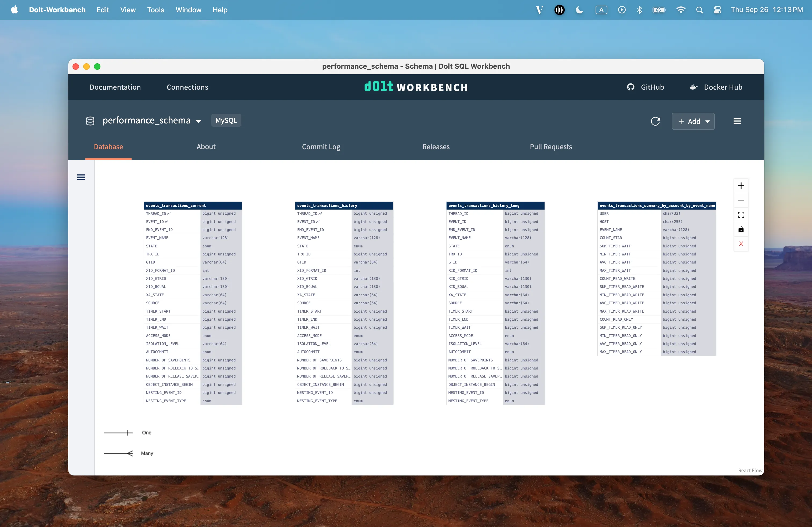Toggle macOS Do Not Disturb moon icon
Image resolution: width=812 pixels, height=527 pixels.
[579, 10]
